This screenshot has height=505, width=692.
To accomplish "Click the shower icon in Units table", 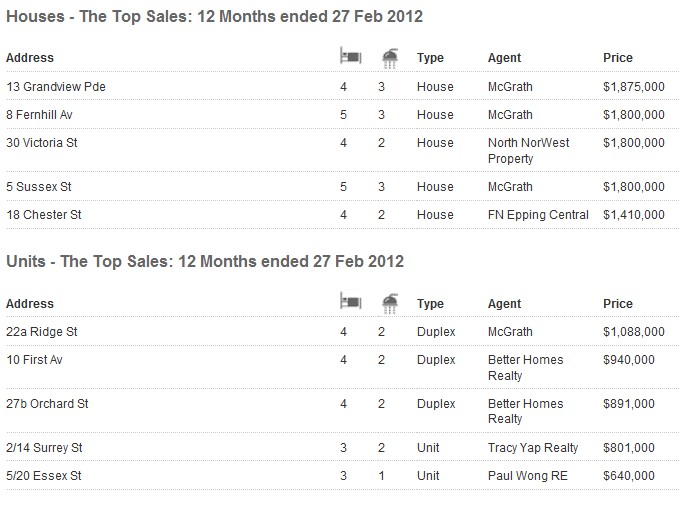I will click(x=390, y=304).
